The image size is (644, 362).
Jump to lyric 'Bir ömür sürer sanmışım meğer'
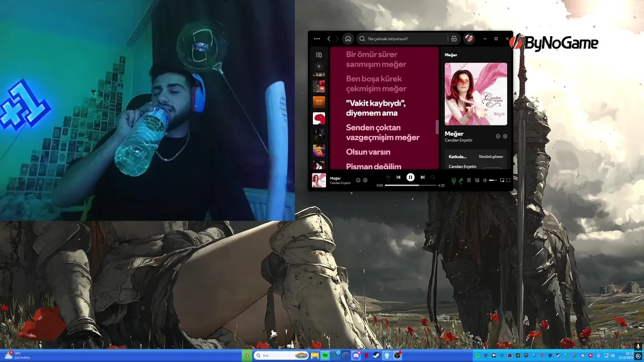point(376,59)
